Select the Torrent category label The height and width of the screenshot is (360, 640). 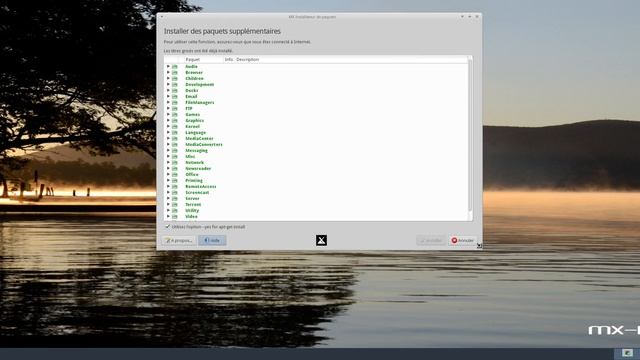coord(193,204)
